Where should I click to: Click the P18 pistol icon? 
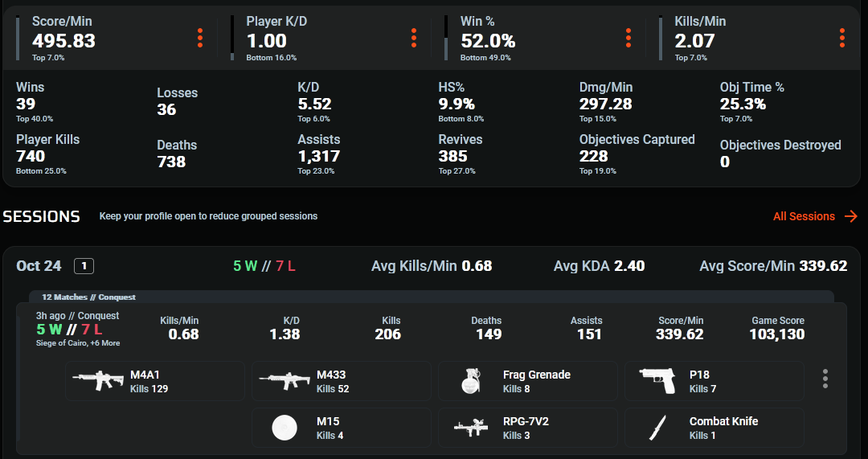point(657,381)
